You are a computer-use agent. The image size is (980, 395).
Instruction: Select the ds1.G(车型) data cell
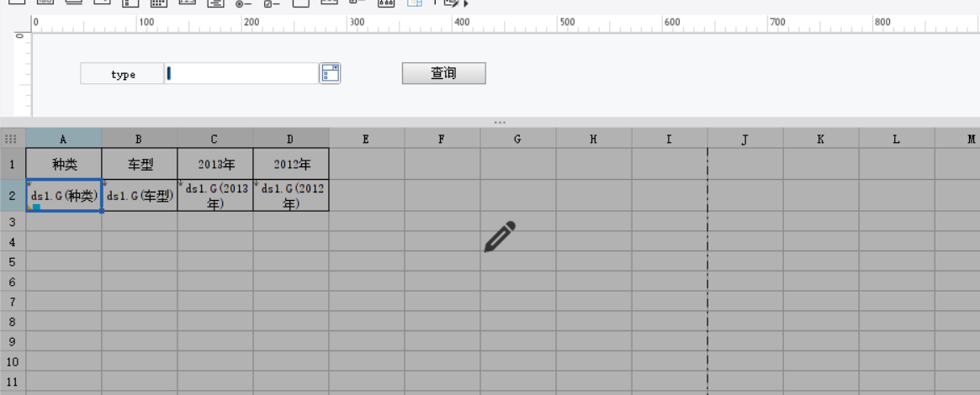140,196
